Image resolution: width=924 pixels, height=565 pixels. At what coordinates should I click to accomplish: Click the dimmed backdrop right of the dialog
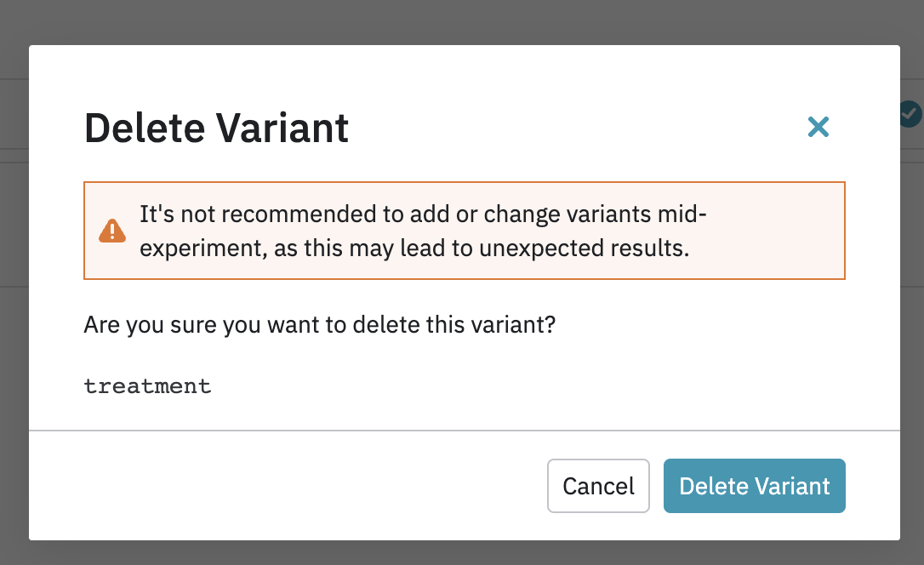(x=912, y=340)
